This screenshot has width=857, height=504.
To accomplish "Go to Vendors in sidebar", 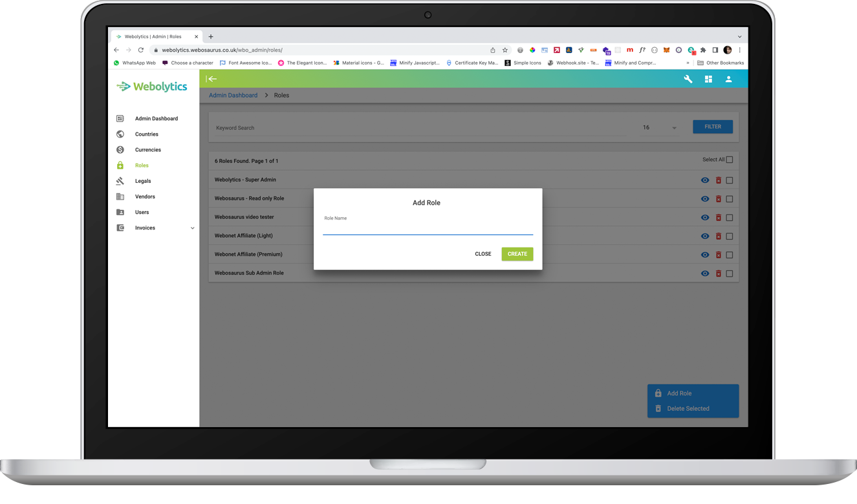I will 145,196.
